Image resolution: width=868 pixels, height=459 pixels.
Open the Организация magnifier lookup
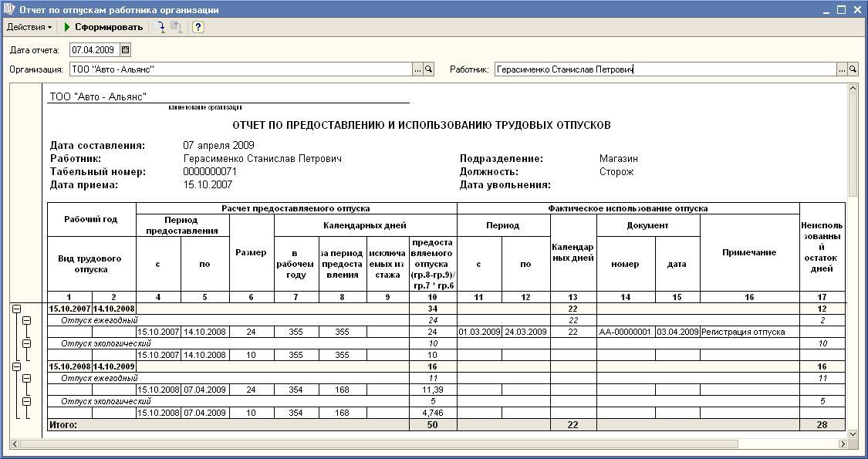(x=429, y=69)
